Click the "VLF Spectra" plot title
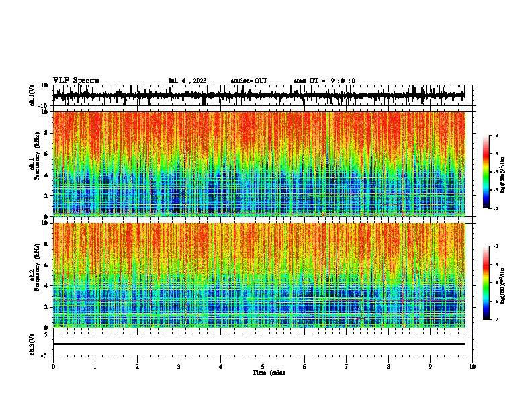The height and width of the screenshot is (411, 532). (x=76, y=81)
